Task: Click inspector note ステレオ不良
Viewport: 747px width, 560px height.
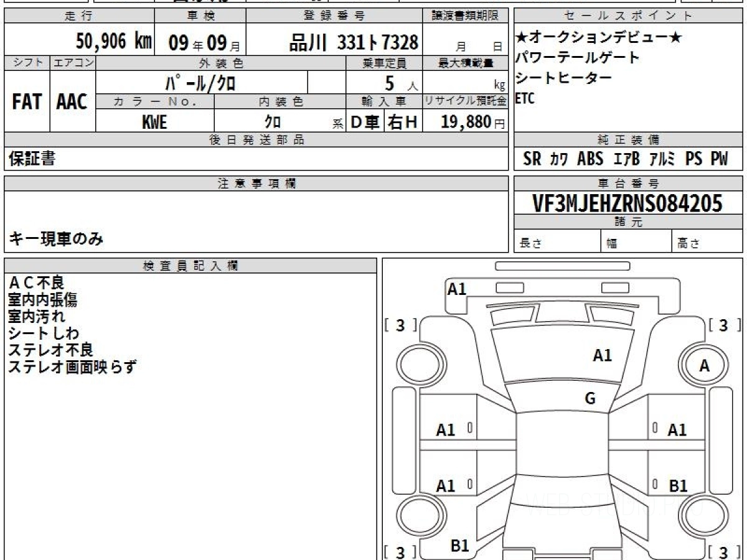Action: pyautogui.click(x=50, y=350)
